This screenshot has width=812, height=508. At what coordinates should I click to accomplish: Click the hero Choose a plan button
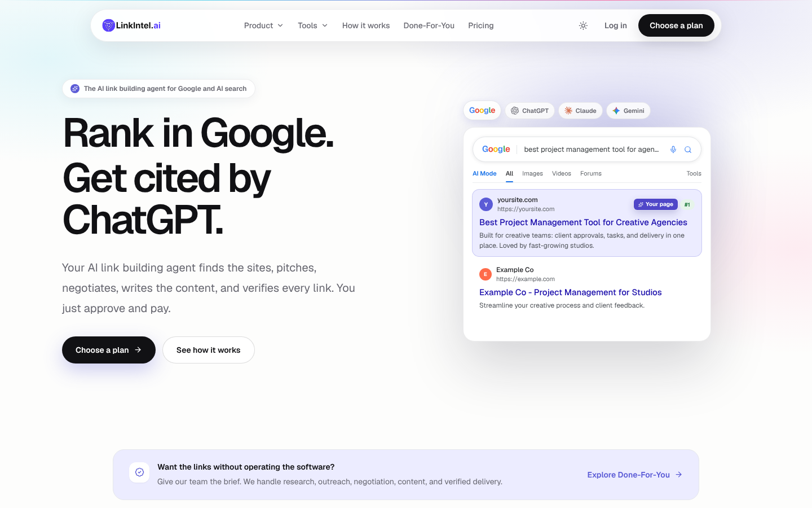click(109, 350)
